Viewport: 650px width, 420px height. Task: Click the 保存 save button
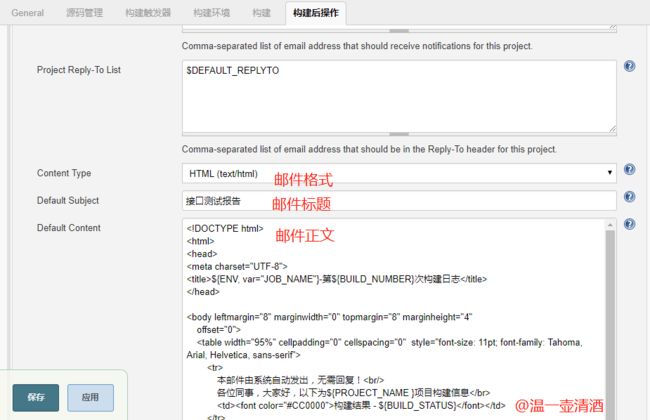point(36,398)
